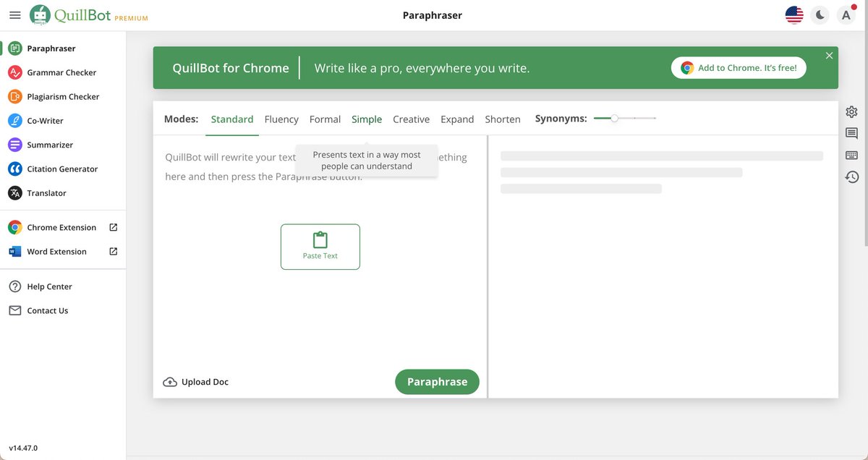This screenshot has width=868, height=460.
Task: Click the PREMIUM badge text
Action: point(131,18)
